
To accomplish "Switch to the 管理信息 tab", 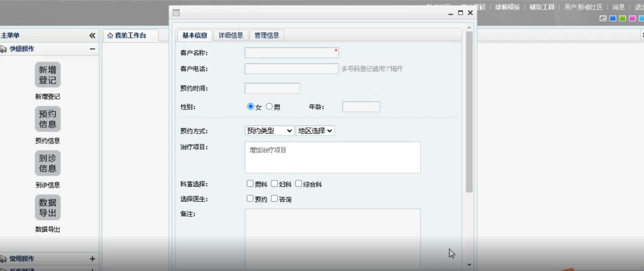I will click(x=267, y=35).
